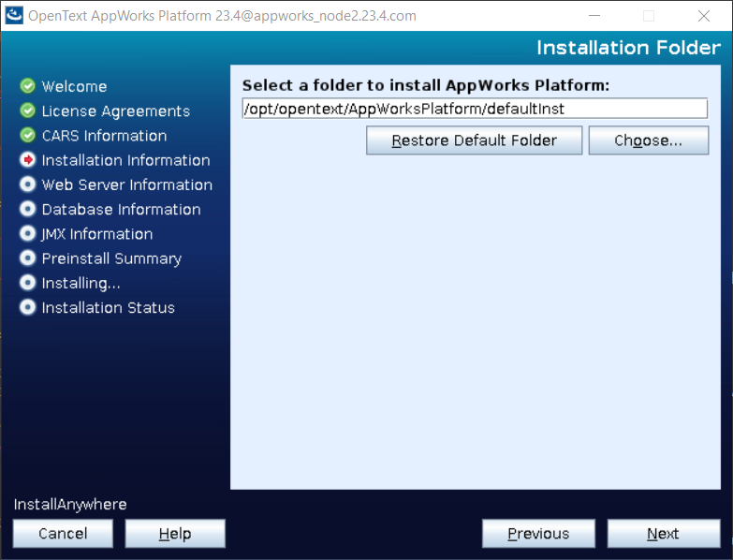733x560 pixels.
Task: Click the step icon beside Installation Status
Action: click(27, 307)
